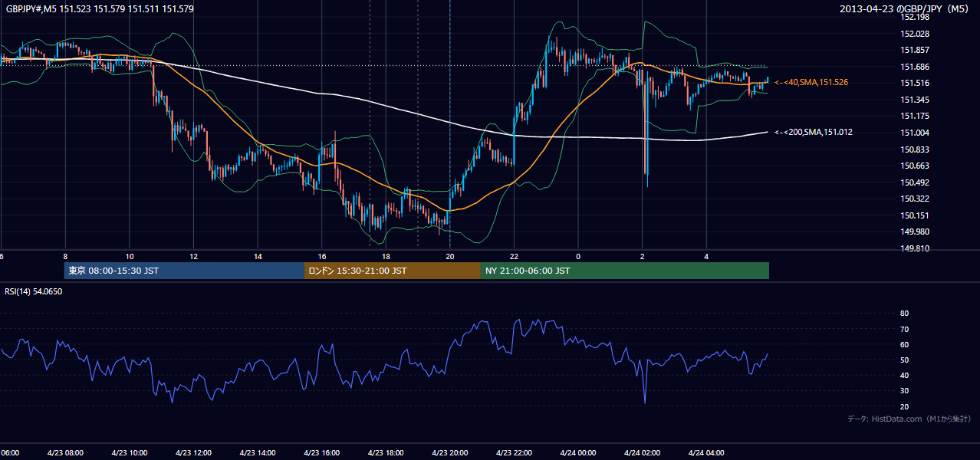Click the RSI 80 level label
Image resolution: width=980 pixels, height=460 pixels.
(x=904, y=314)
